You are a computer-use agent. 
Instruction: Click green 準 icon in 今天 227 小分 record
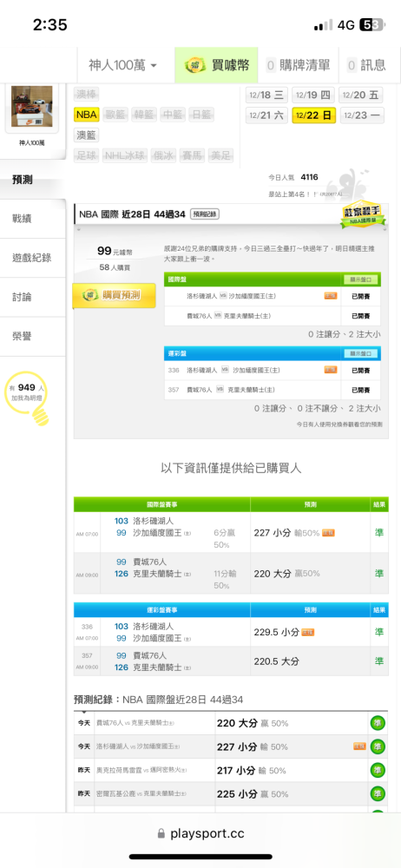click(x=378, y=746)
